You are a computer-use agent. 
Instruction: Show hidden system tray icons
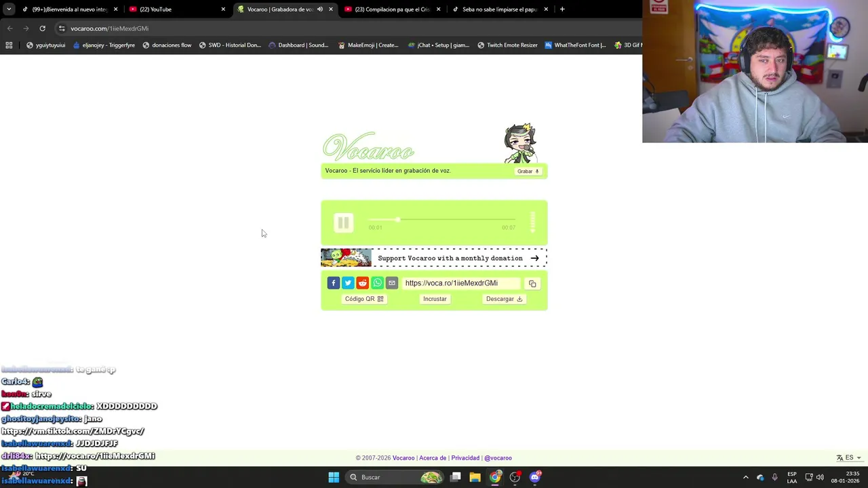(x=746, y=477)
